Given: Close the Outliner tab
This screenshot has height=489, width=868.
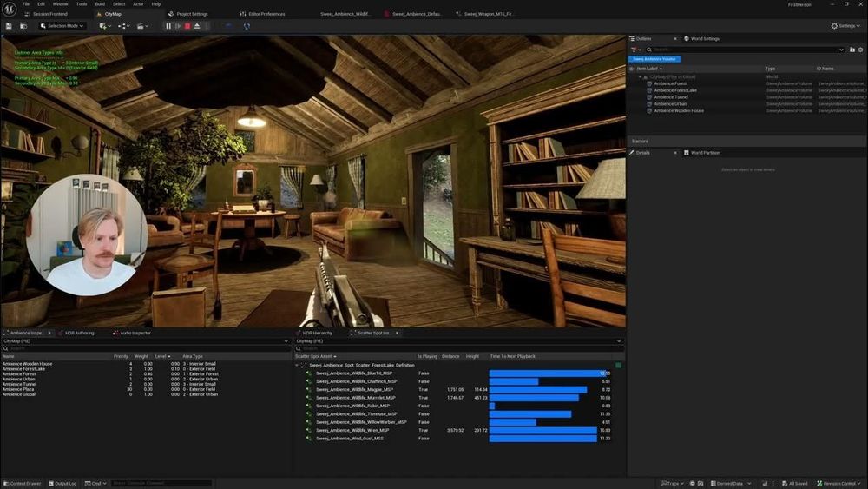Looking at the screenshot, I should [674, 39].
